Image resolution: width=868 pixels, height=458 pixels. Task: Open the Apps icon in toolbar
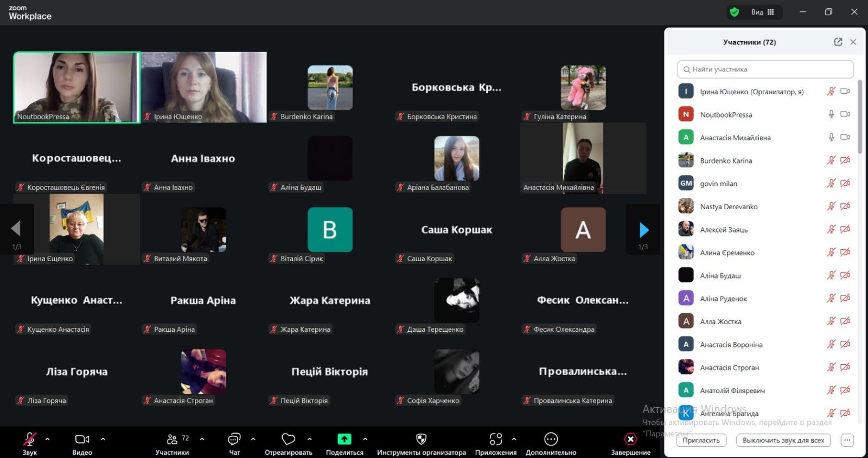[495, 440]
